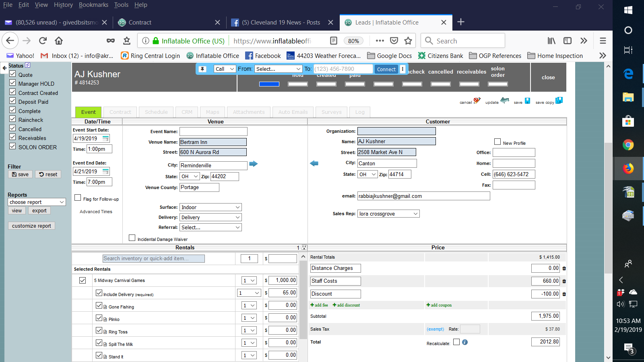Open Chrome from the Windows taskbar
This screenshot has height=362, width=644.
click(628, 145)
